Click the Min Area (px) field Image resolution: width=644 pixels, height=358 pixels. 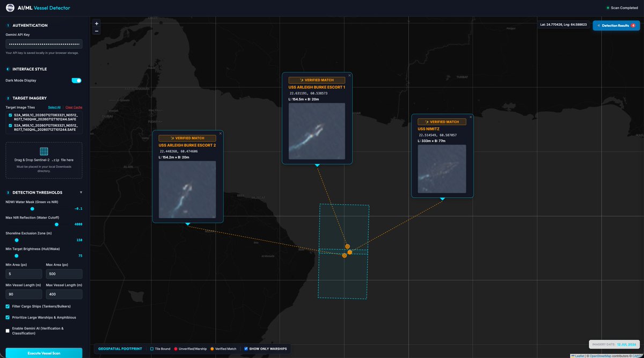tap(24, 274)
